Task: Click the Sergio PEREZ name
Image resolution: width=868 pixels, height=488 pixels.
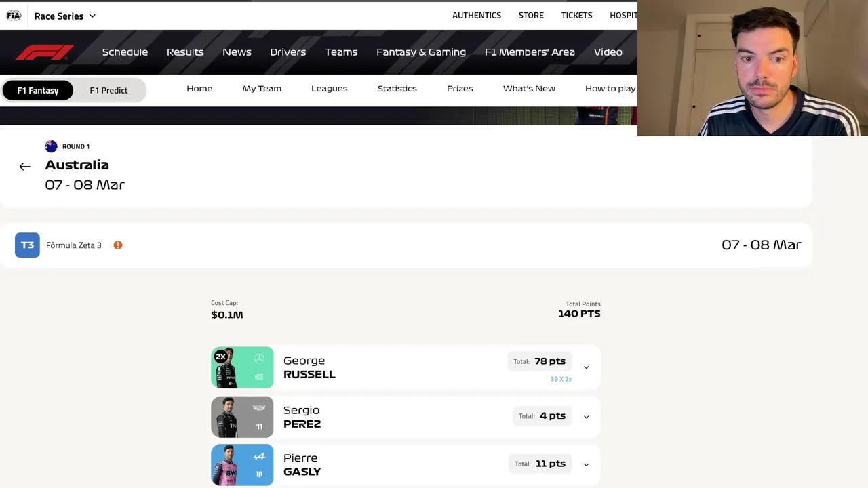Action: (302, 417)
